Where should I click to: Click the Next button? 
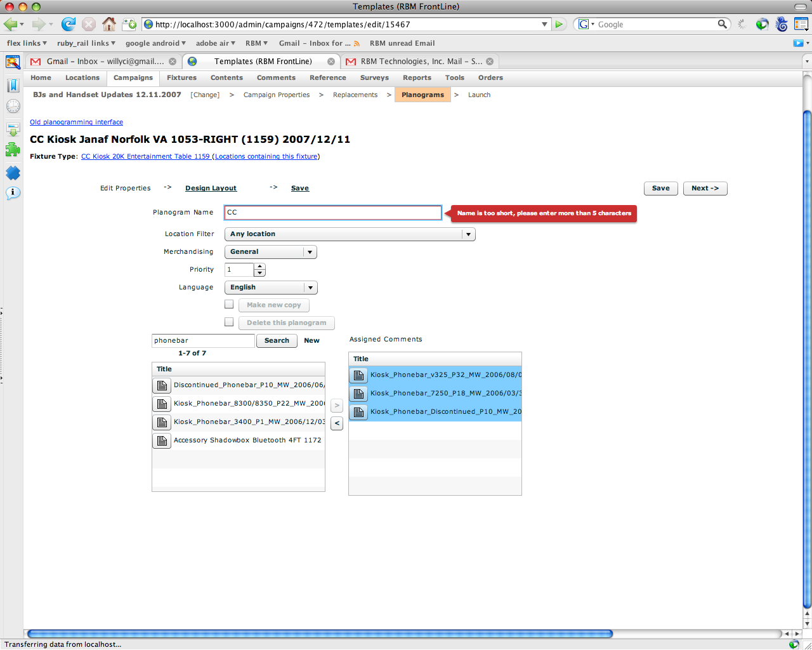point(705,188)
